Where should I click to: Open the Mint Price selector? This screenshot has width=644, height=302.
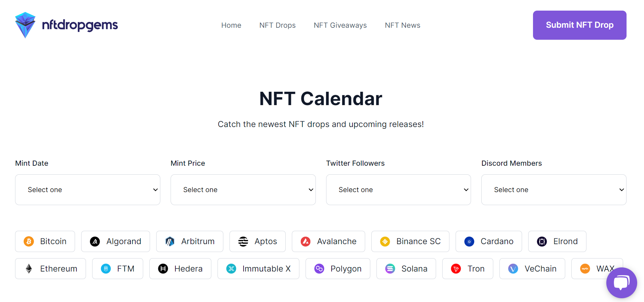(243, 189)
